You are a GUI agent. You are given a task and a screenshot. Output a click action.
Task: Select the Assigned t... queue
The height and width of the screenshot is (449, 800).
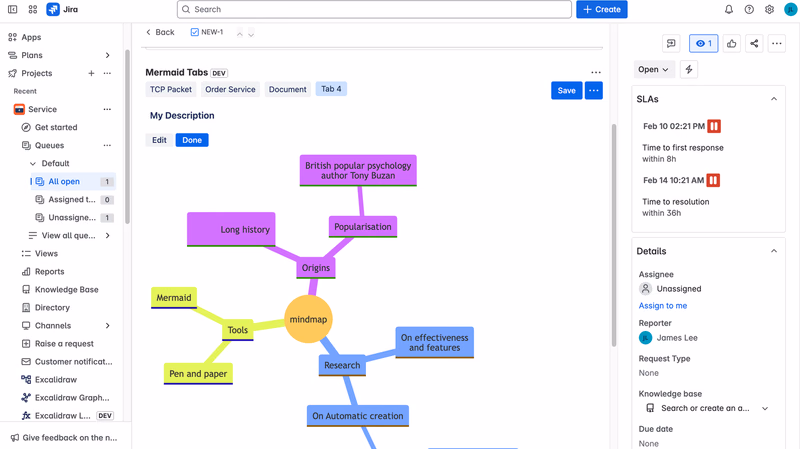[x=73, y=199]
